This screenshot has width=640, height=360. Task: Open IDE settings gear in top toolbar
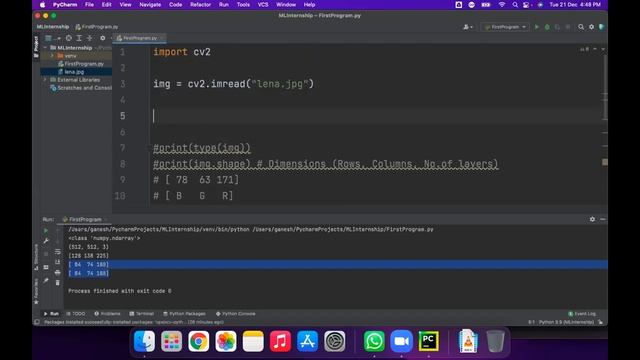click(591, 27)
